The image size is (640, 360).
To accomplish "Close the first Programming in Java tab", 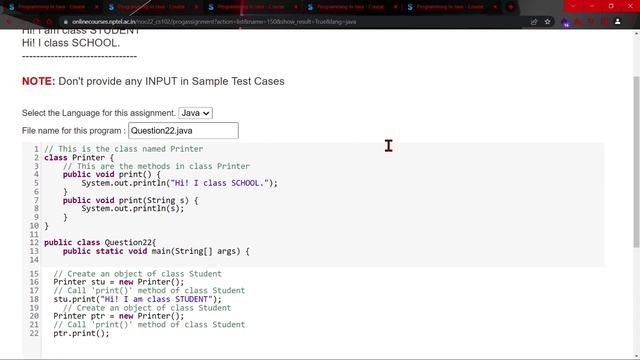I will click(x=97, y=7).
